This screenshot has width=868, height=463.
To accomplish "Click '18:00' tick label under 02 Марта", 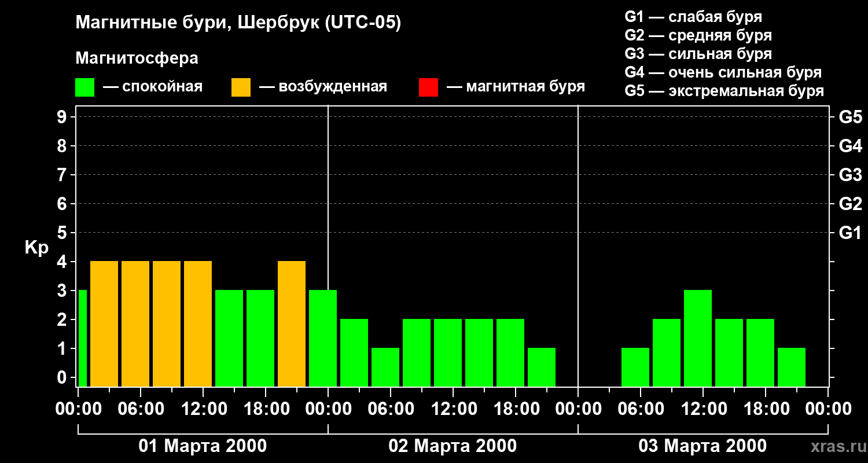I will coord(516,409).
